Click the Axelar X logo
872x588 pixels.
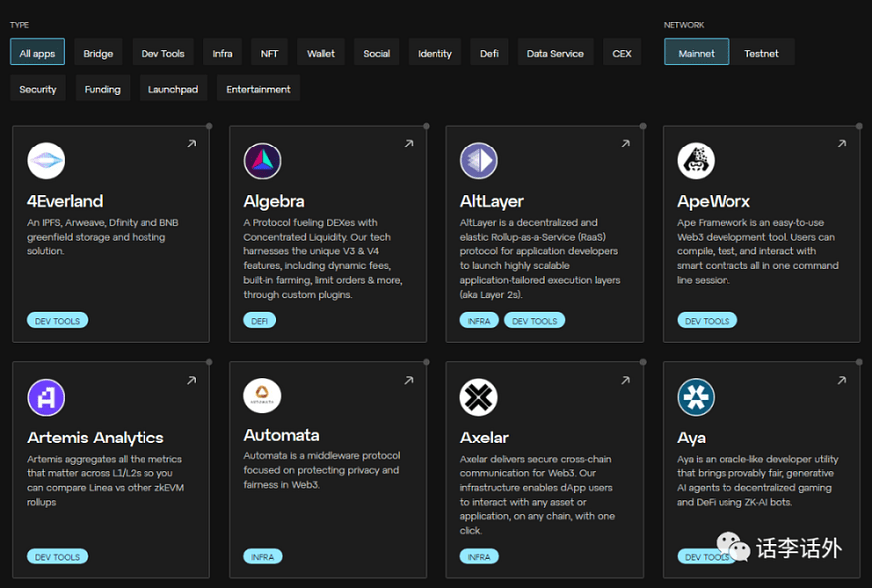[478, 398]
